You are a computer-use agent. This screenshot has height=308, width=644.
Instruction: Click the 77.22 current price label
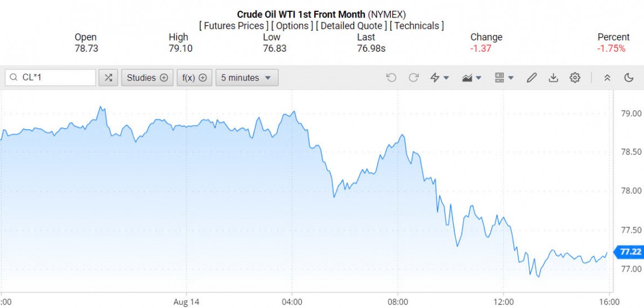(629, 252)
